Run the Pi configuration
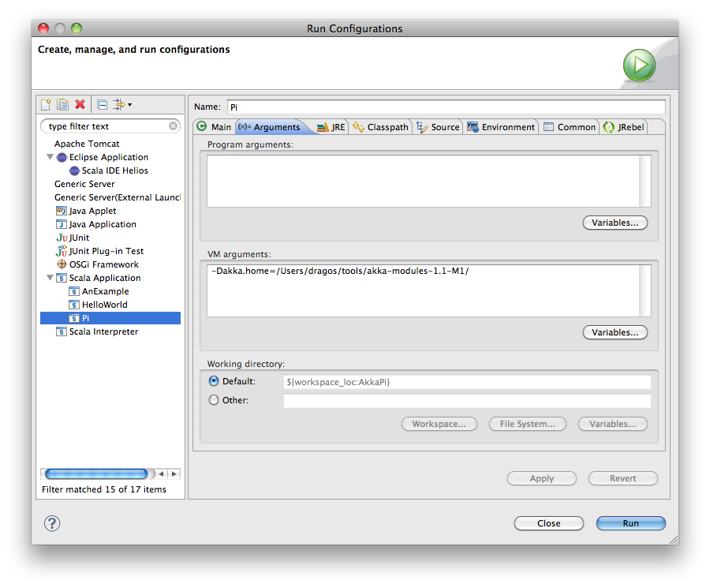 pyautogui.click(x=630, y=523)
